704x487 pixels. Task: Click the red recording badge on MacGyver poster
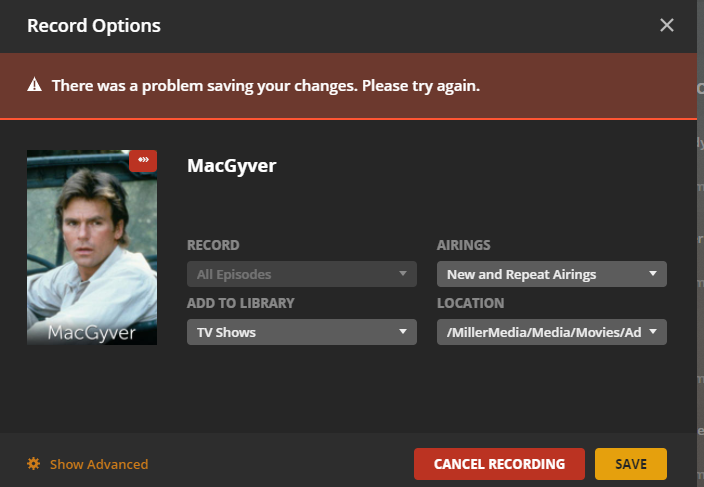coord(143,160)
